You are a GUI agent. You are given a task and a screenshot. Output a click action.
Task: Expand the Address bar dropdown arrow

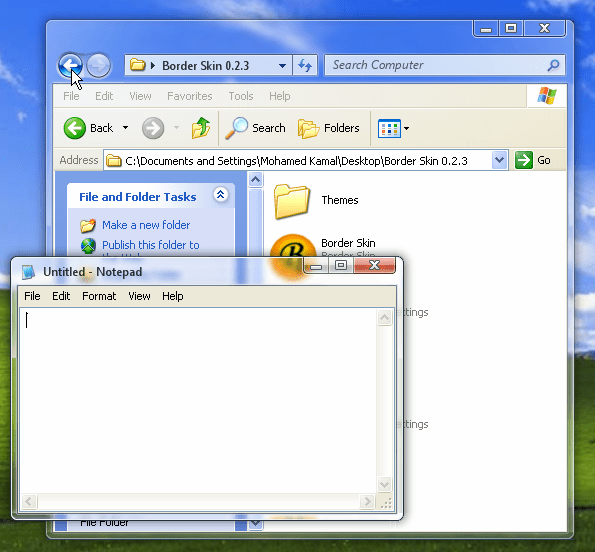pos(499,160)
